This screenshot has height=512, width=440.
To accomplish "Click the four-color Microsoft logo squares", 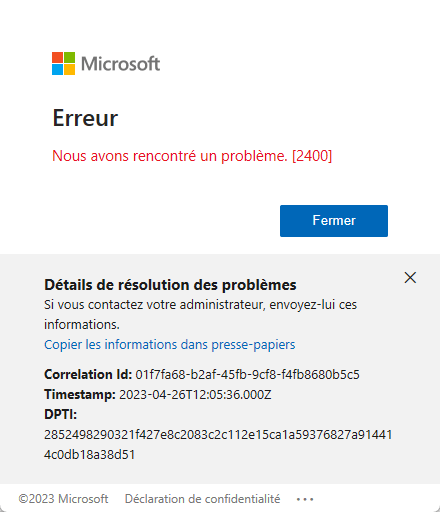I will coord(63,63).
